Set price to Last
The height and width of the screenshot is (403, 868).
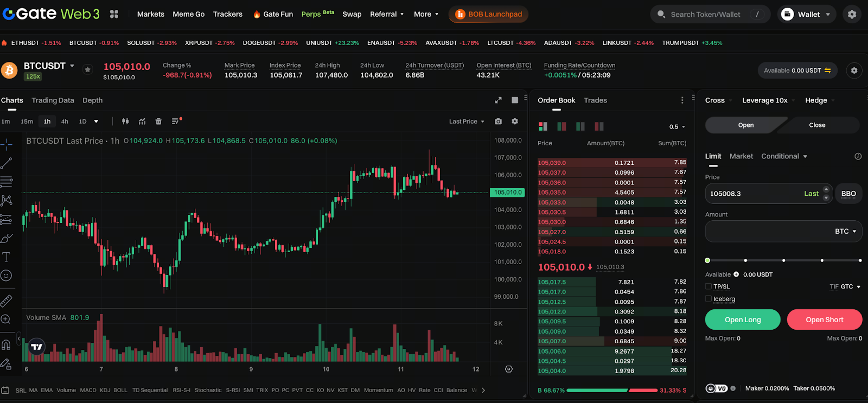811,194
